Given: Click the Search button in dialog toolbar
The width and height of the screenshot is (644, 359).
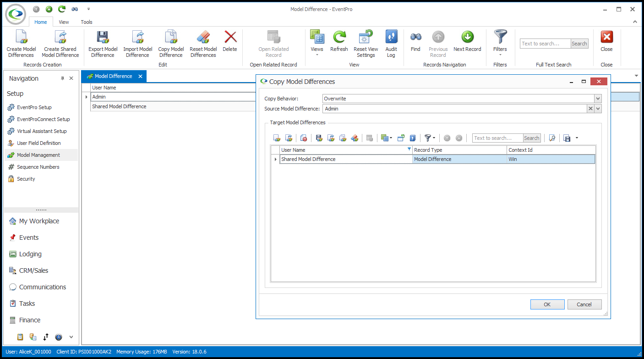Looking at the screenshot, I should coord(532,138).
